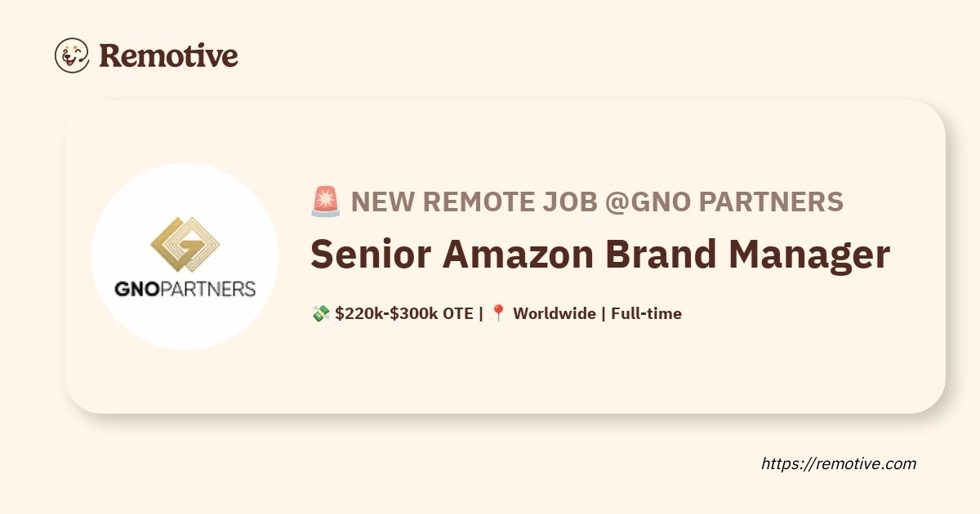Click the gold G diamond emblem
Viewport: 980px width, 514px height.
pos(185,245)
